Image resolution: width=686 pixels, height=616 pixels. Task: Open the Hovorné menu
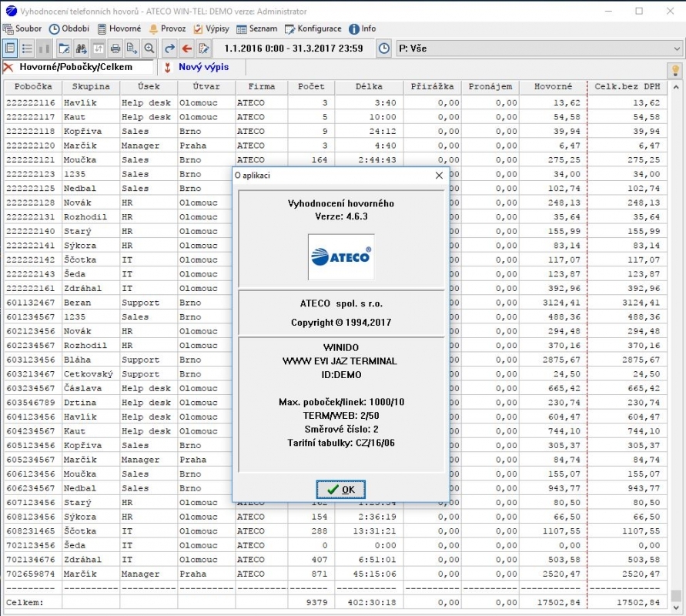pos(119,29)
